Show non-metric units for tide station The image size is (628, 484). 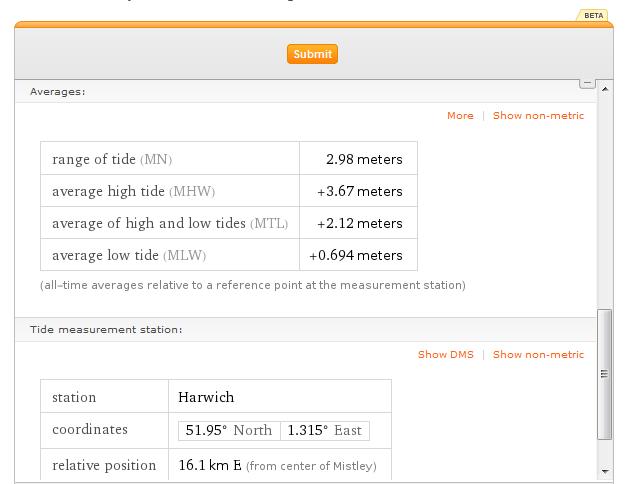coord(538,354)
